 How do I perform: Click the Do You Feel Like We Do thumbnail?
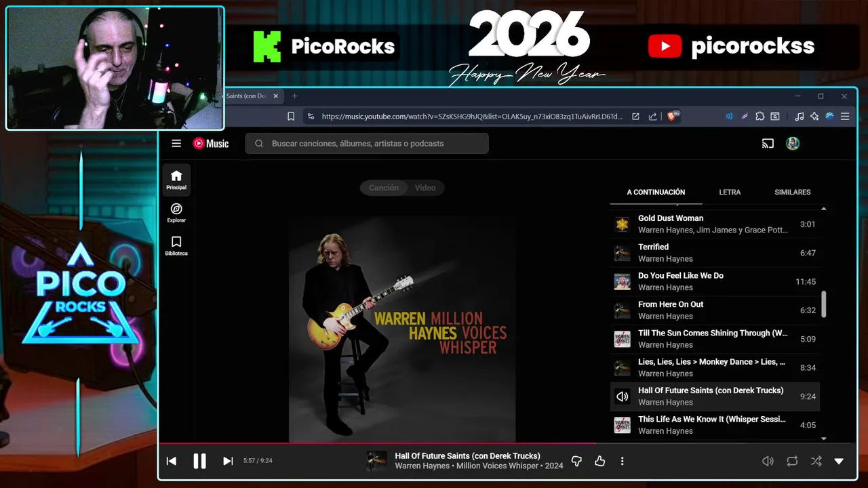point(622,281)
